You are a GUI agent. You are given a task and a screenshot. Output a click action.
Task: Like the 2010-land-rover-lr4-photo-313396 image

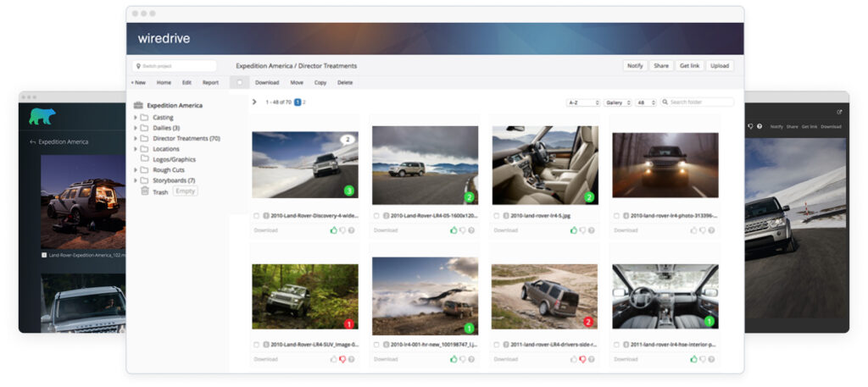[x=693, y=230]
